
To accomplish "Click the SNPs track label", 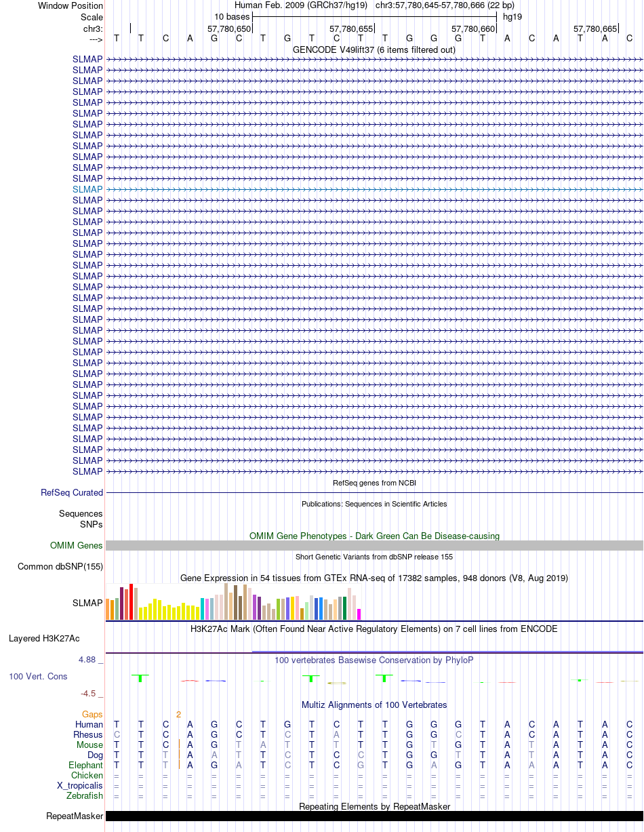I will pyautogui.click(x=92, y=524).
